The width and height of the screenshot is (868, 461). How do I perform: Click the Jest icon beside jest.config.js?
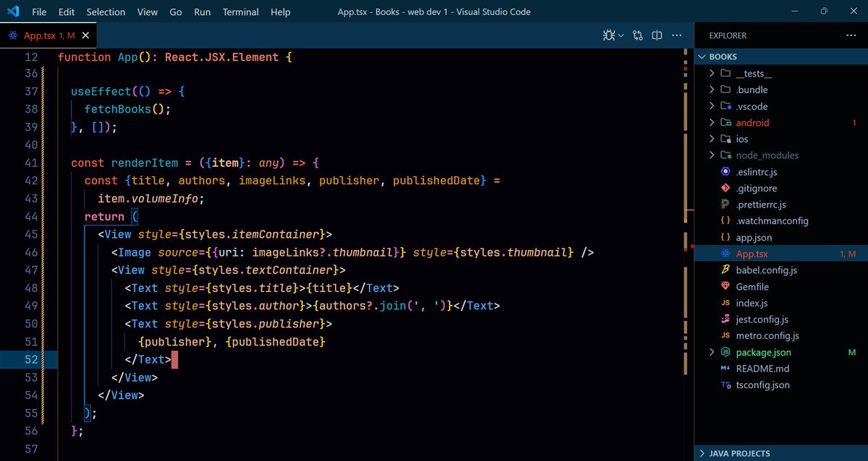[726, 319]
